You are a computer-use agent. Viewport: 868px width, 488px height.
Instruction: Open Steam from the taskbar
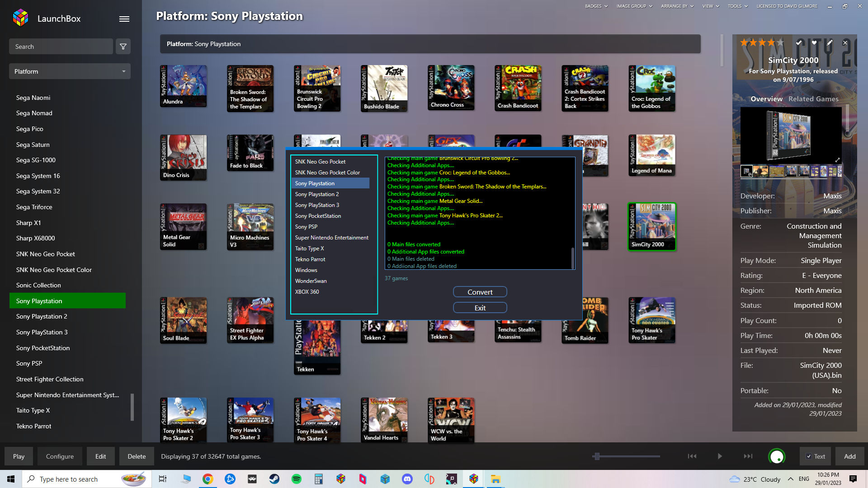pyautogui.click(x=274, y=479)
